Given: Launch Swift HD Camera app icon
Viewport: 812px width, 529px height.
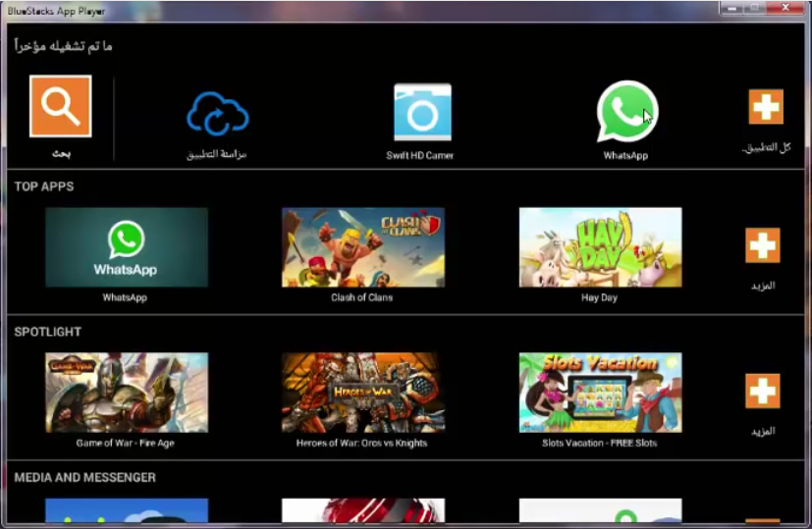Looking at the screenshot, I should [422, 112].
